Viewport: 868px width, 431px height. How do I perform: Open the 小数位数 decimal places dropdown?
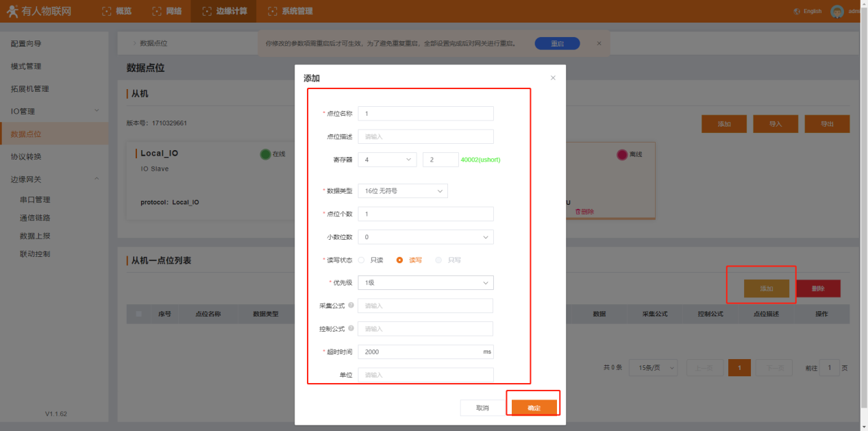coord(425,237)
